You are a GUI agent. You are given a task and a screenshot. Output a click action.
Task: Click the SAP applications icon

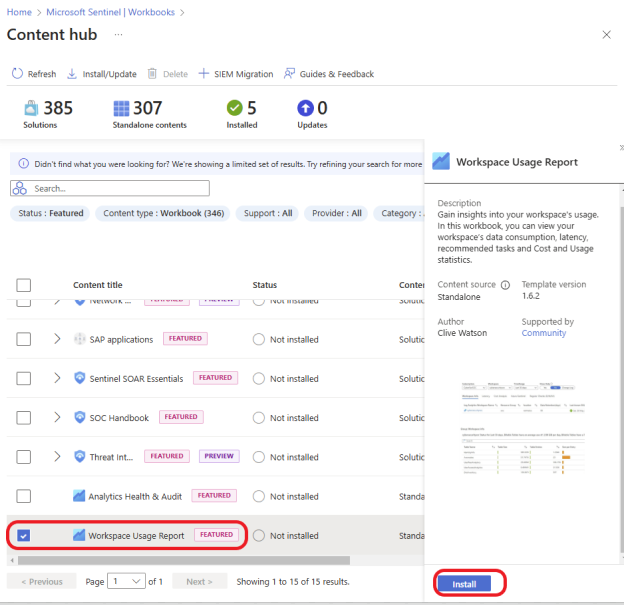(x=80, y=339)
